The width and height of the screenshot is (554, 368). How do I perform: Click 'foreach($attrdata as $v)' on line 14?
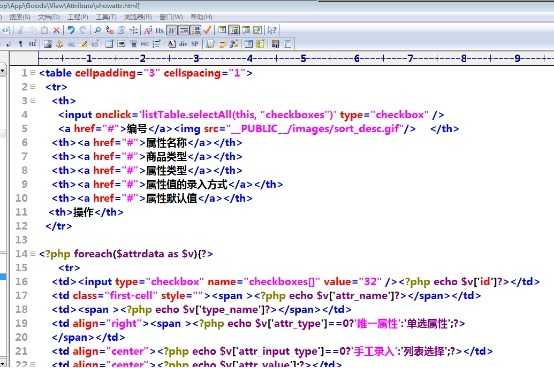coord(135,254)
